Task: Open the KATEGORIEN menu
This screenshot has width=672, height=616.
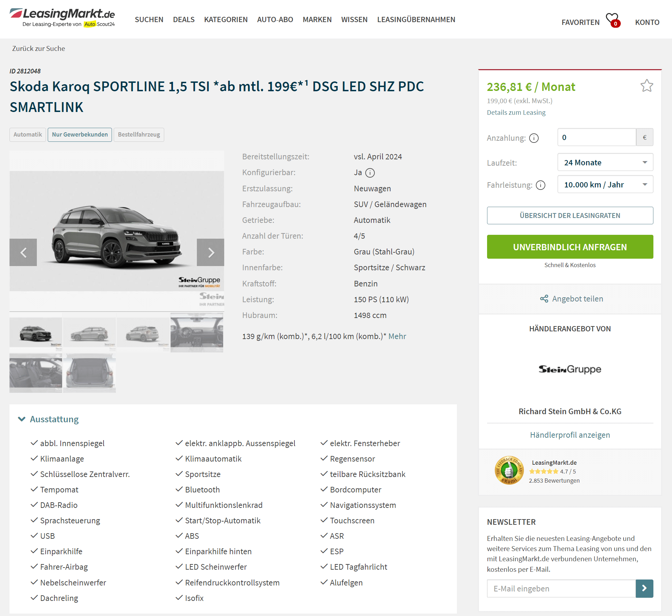Action: pos(226,20)
